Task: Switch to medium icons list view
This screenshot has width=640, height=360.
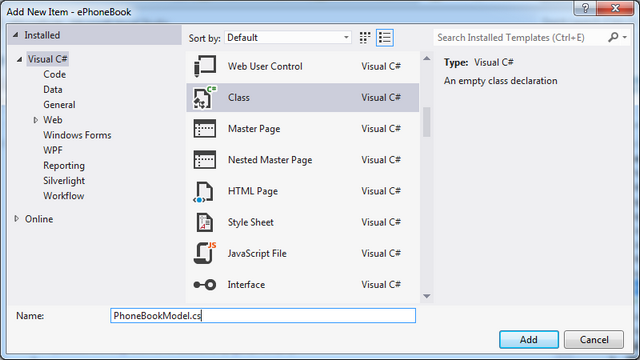Action: (384, 38)
